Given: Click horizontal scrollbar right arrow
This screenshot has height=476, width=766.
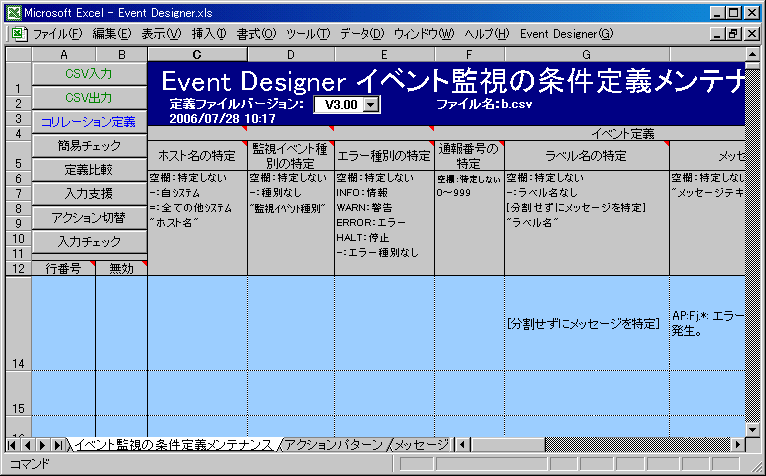Looking at the screenshot, I should pyautogui.click(x=738, y=445).
